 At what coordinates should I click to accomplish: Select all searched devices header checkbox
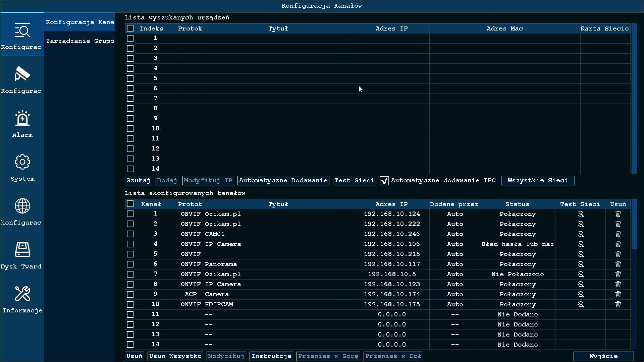(x=130, y=28)
